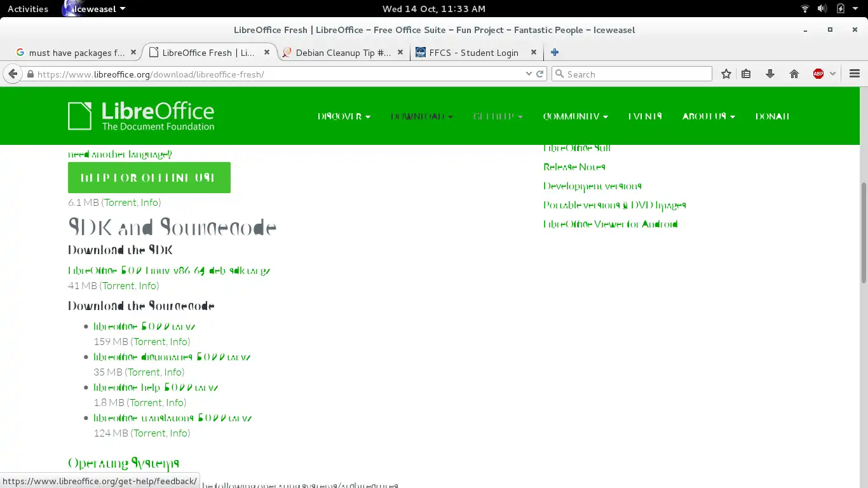Open Info link beside 124 MB
The width and height of the screenshot is (868, 488).
tap(179, 433)
